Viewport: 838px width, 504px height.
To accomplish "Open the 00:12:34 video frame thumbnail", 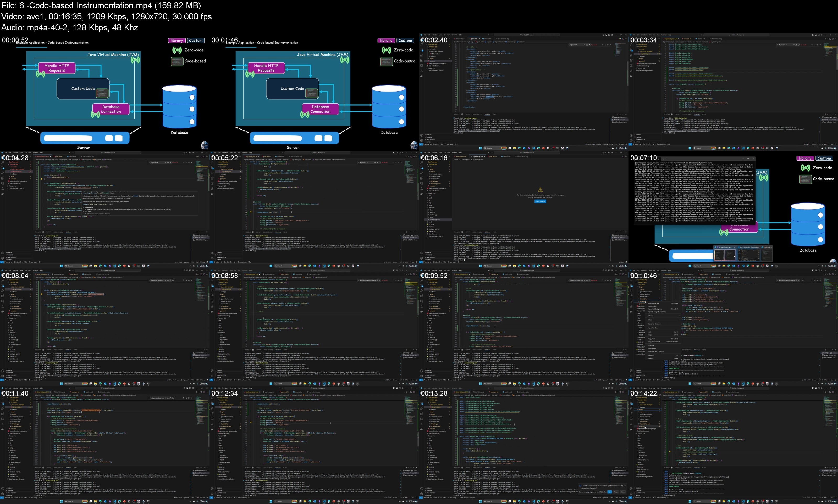I will click(314, 445).
